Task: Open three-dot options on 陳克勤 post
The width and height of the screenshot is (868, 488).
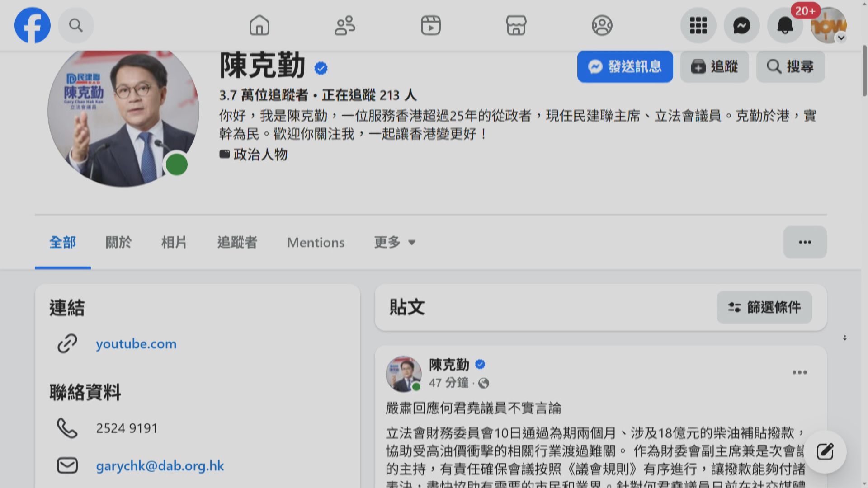Action: 799,372
